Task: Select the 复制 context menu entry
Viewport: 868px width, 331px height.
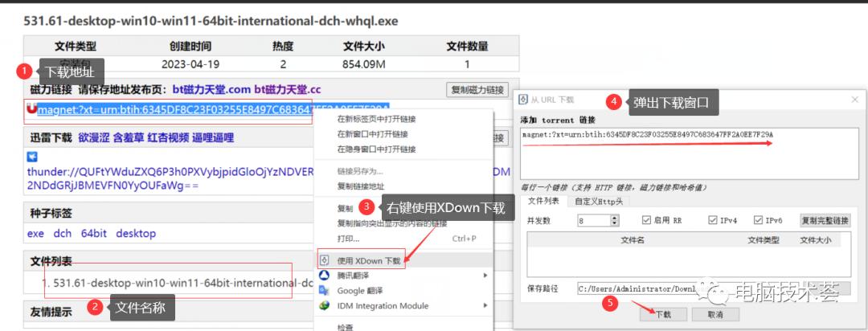Action: tap(344, 209)
